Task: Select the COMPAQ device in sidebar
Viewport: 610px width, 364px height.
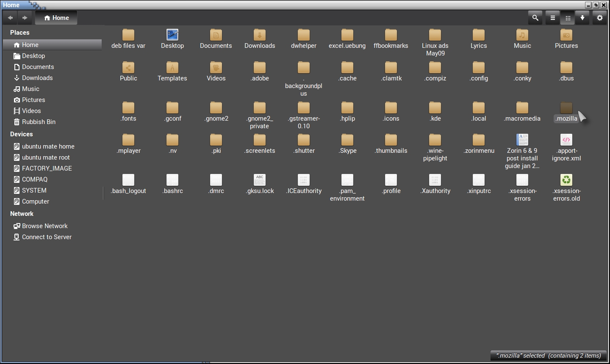Action: pyautogui.click(x=35, y=179)
